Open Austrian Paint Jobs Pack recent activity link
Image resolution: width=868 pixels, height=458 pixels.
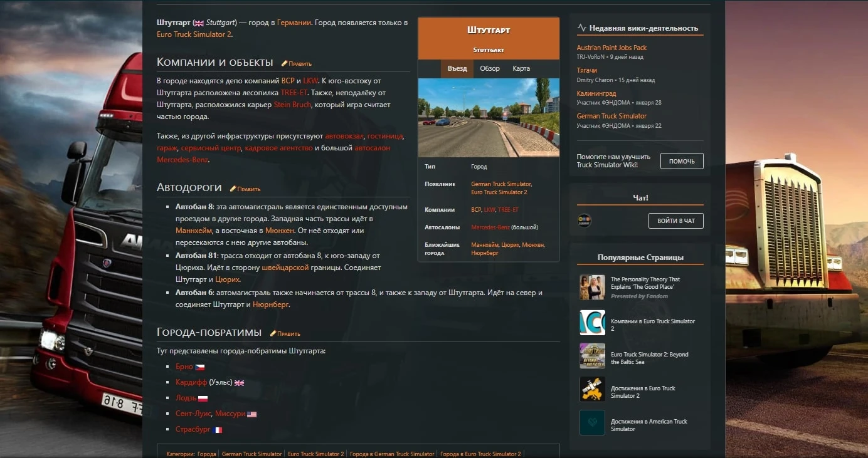click(x=611, y=48)
